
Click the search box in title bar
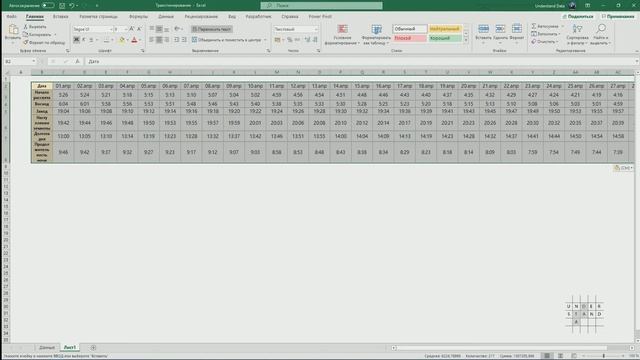(x=322, y=6)
